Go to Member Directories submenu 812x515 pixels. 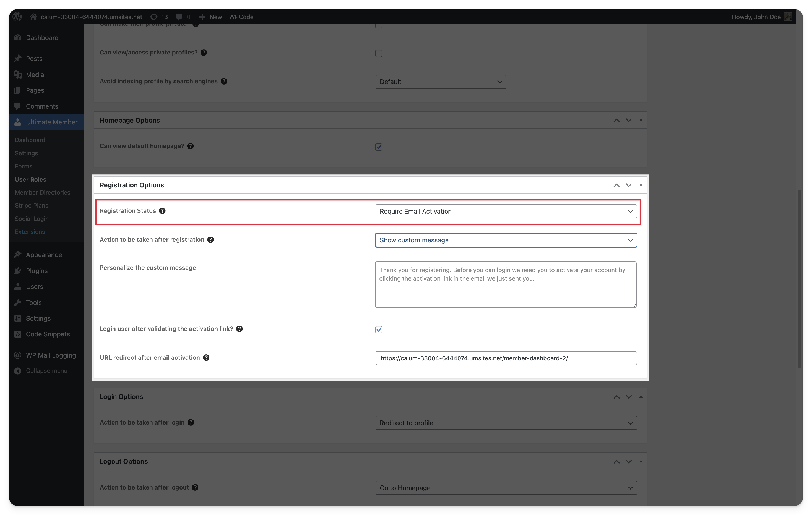coord(42,192)
